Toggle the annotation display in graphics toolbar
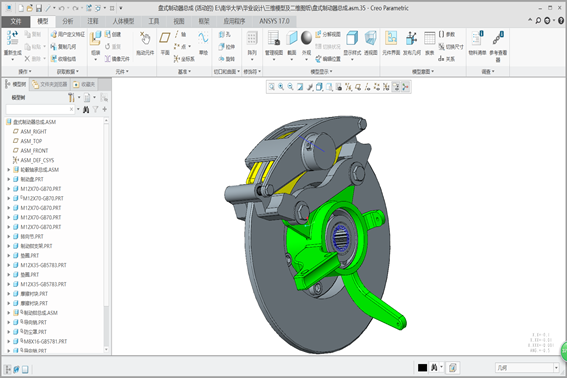 (x=396, y=87)
